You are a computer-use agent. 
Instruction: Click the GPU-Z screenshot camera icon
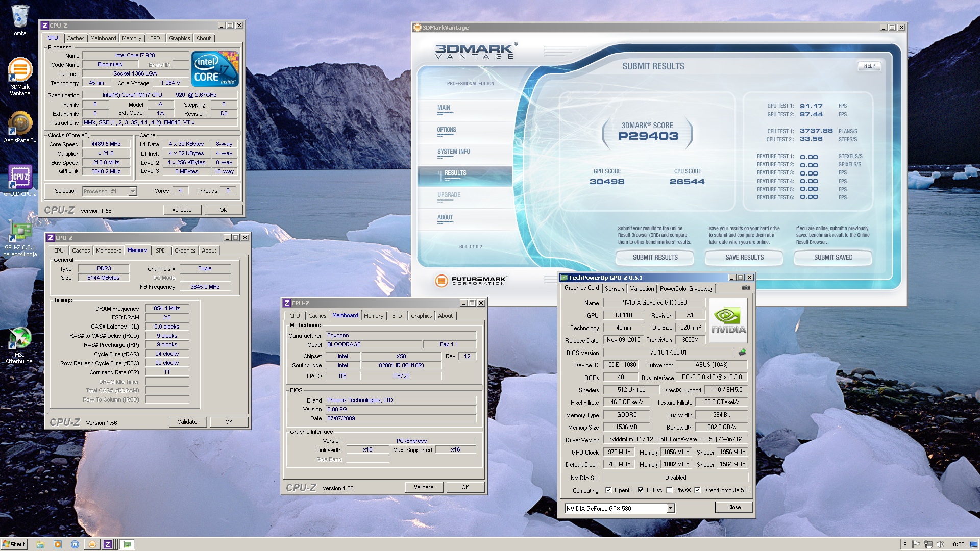[x=746, y=288]
